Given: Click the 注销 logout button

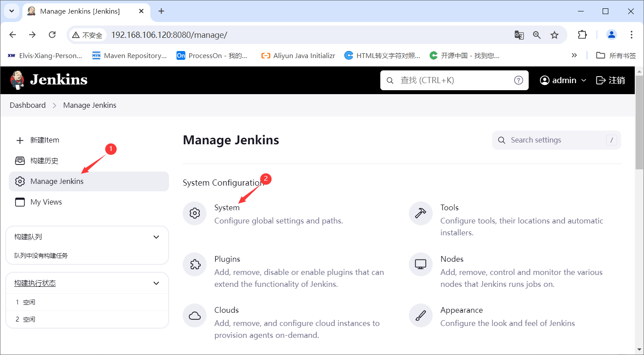Looking at the screenshot, I should click(610, 80).
